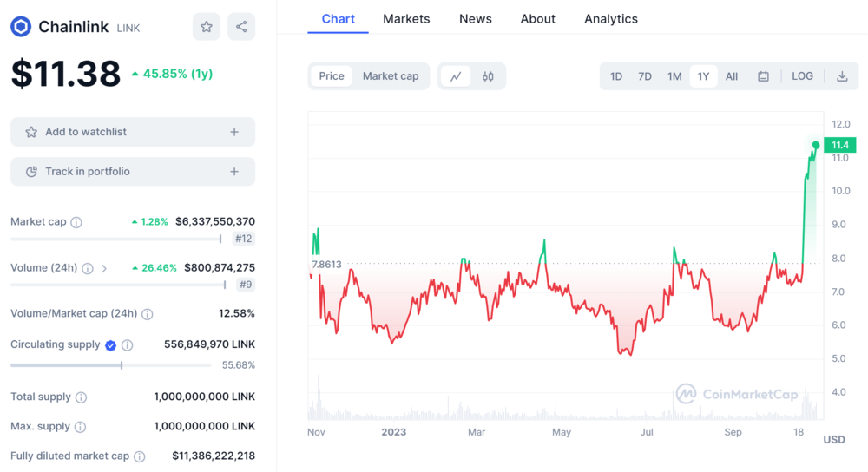Click the Fully diluted market cap info icon
The image size is (868, 472).
click(140, 456)
